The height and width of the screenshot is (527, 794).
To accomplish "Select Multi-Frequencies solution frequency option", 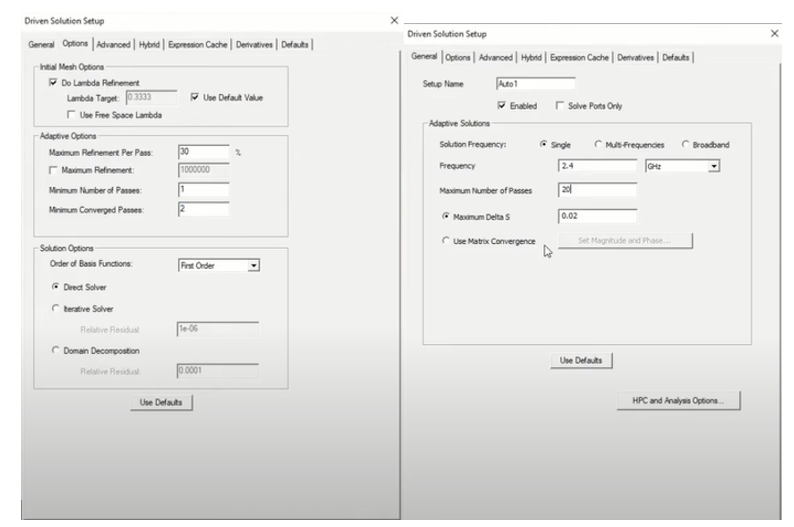I will (598, 145).
